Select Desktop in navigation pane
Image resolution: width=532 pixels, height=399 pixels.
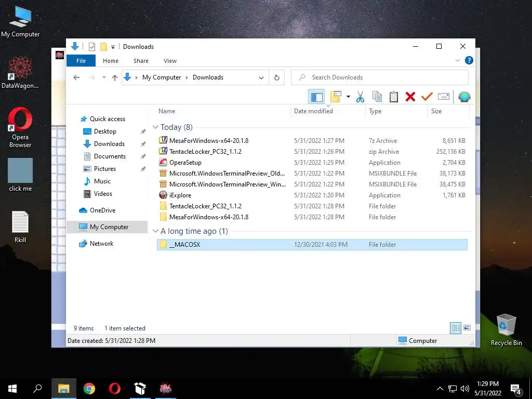pos(105,131)
